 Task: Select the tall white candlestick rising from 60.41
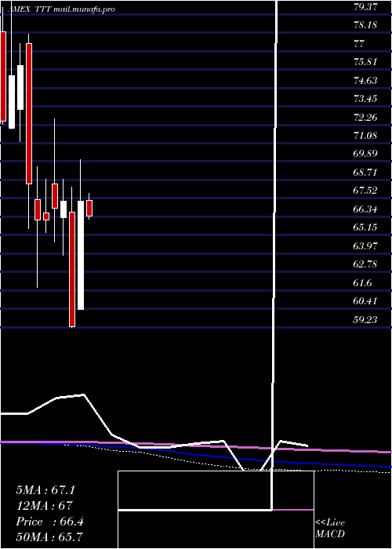pyautogui.click(x=81, y=255)
